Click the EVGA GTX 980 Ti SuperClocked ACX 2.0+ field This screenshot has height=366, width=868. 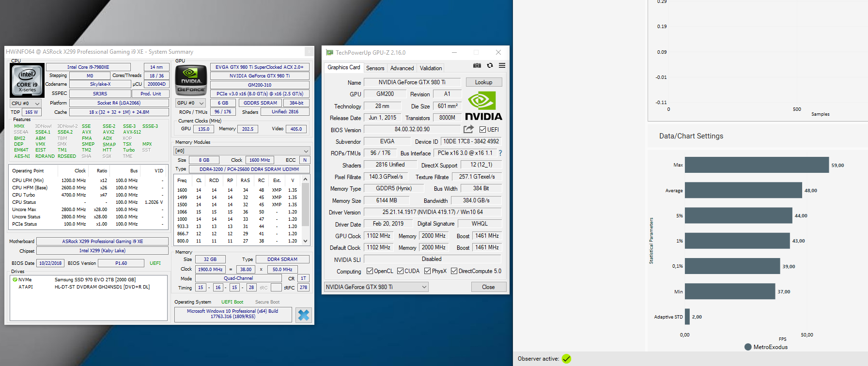pyautogui.click(x=260, y=67)
